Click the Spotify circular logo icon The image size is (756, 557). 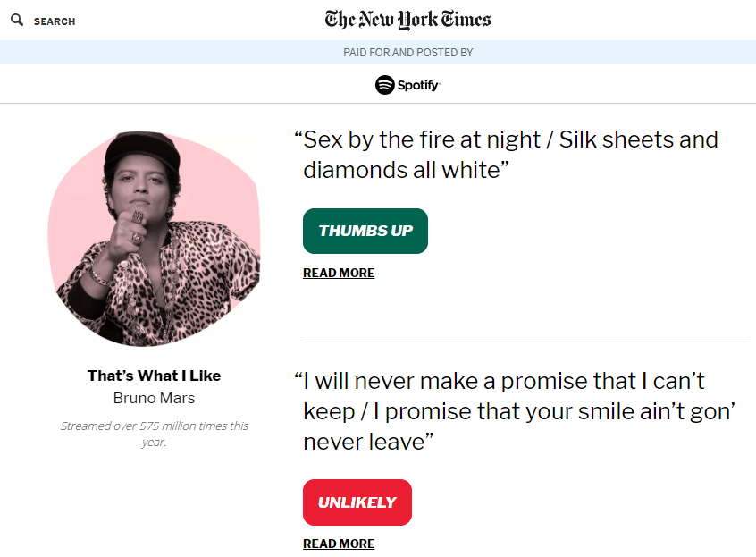point(385,85)
